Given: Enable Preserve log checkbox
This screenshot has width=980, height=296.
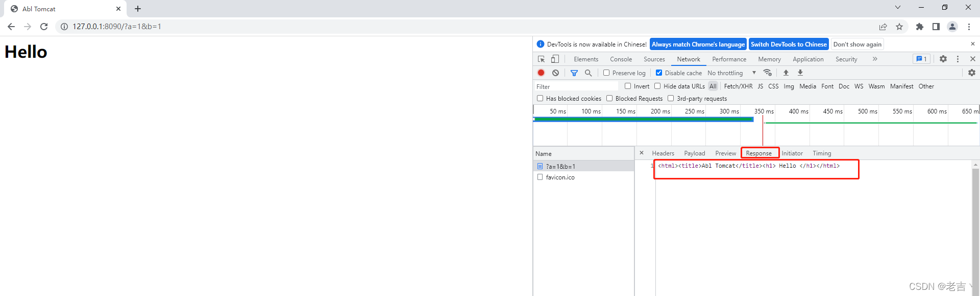Looking at the screenshot, I should 606,73.
